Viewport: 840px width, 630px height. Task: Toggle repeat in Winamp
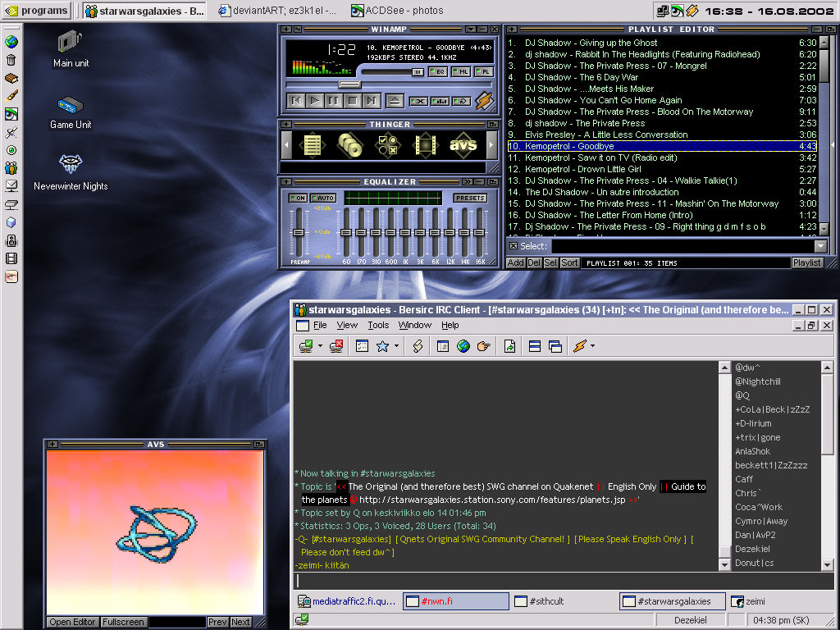pyautogui.click(x=461, y=101)
